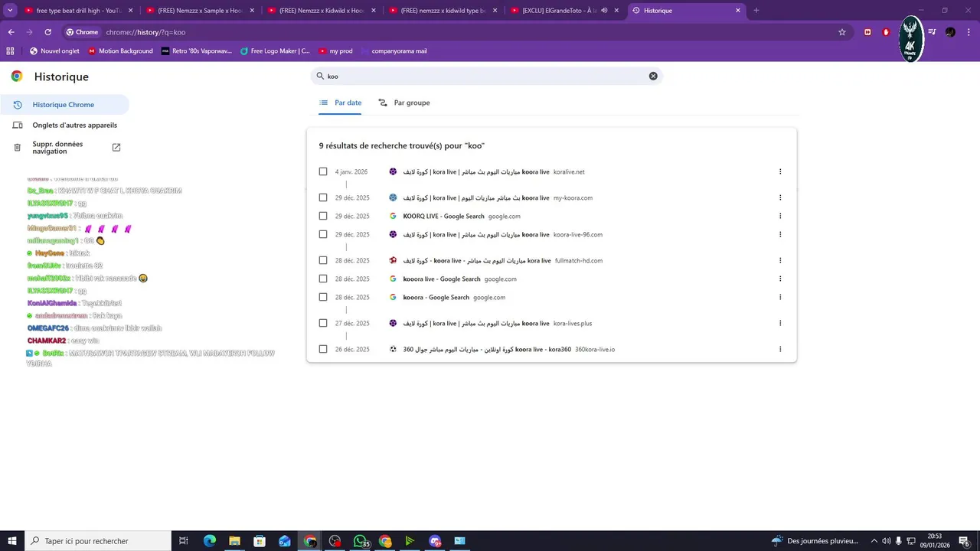The height and width of the screenshot is (551, 980).
Task: Open more actions for koora-live-96.com entry
Action: (780, 234)
